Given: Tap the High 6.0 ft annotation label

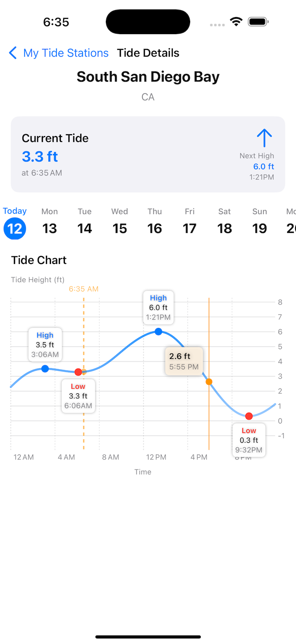Looking at the screenshot, I should (x=158, y=307).
